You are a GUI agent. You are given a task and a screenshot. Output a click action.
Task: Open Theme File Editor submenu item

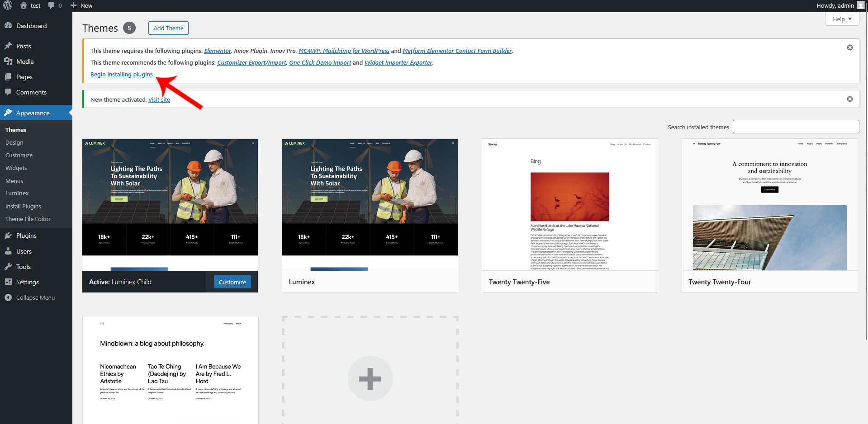(x=28, y=219)
